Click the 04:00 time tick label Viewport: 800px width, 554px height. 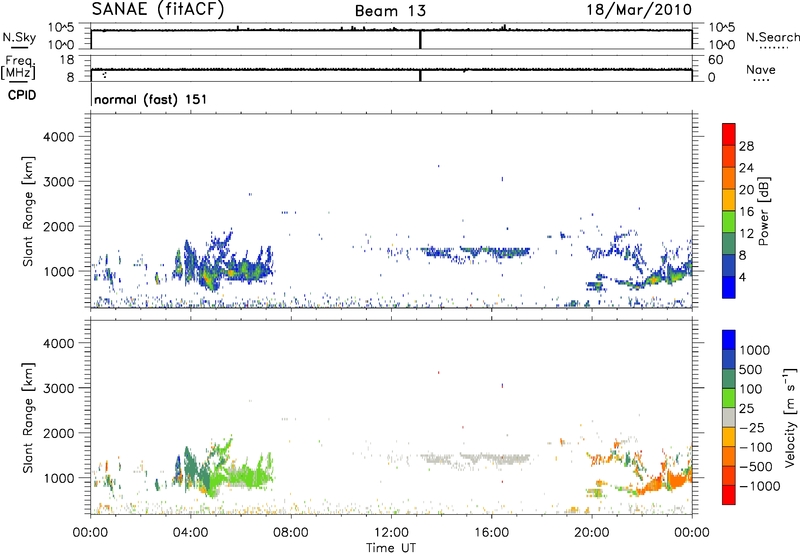190,533
